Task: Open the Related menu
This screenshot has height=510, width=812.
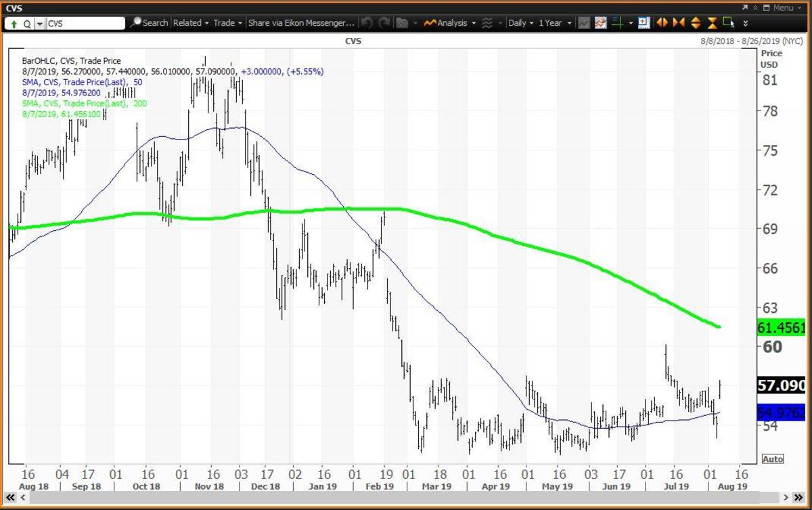Action: point(191,22)
